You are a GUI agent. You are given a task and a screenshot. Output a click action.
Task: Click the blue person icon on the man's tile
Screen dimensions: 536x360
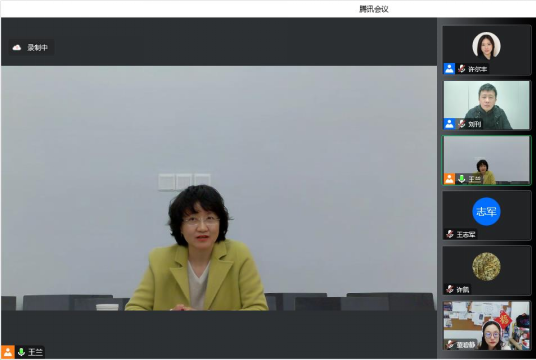click(449, 123)
